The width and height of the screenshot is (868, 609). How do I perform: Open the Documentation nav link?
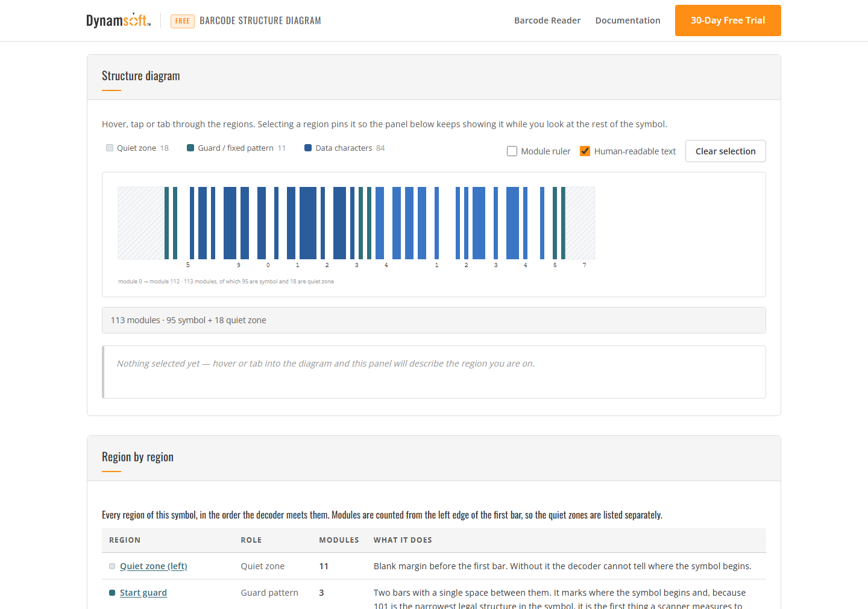627,21
